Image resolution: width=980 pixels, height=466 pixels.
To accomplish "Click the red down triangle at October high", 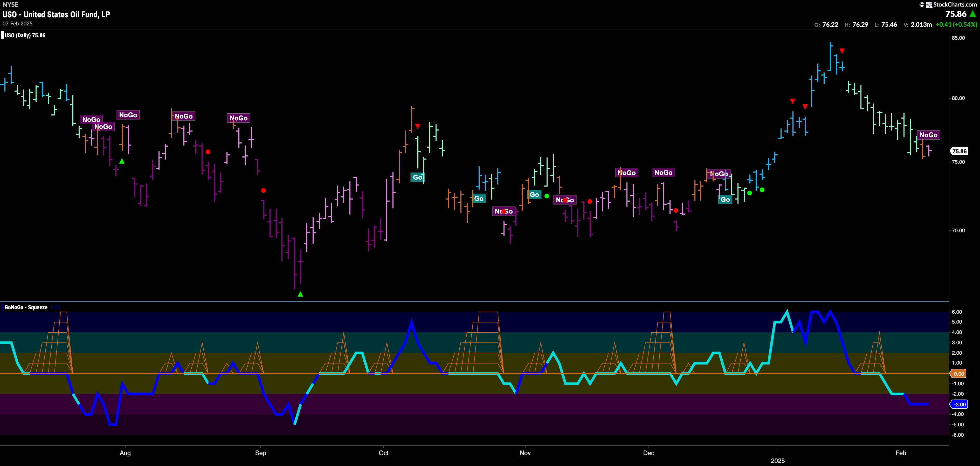I will coord(418,126).
